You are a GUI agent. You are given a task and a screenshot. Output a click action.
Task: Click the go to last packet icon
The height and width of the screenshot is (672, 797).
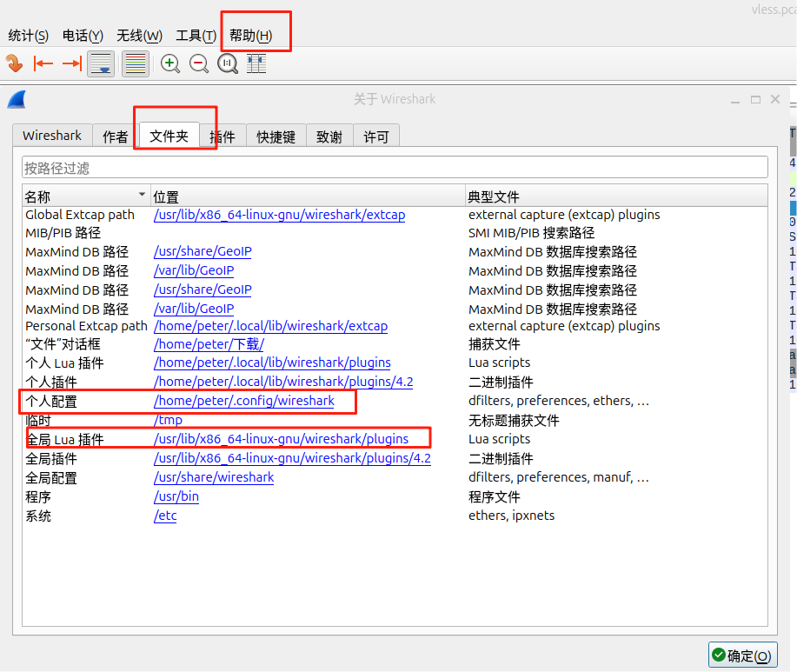71,63
